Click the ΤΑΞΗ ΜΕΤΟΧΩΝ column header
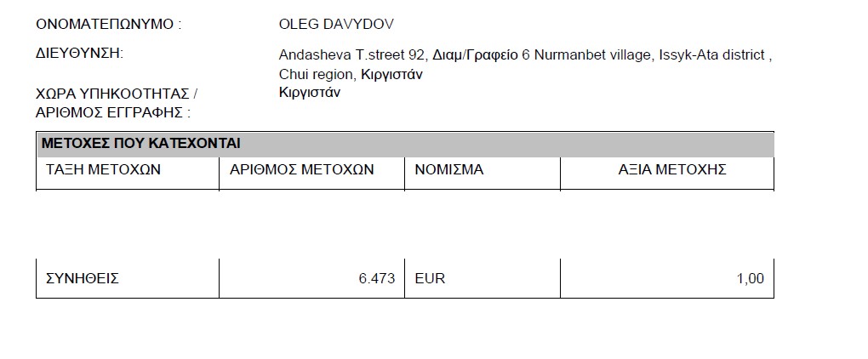 [x=103, y=170]
